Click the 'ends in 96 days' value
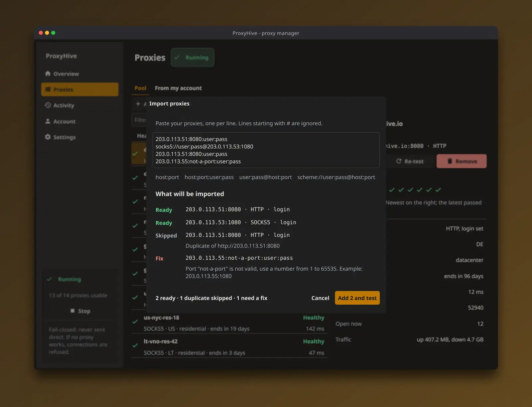Screen dimensions: 532x407 click(464, 276)
